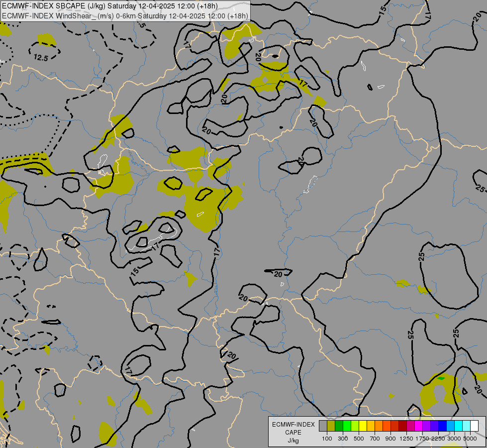The height and width of the screenshot is (448, 487).
Task: Click the WindShear 0-6km title line
Action: [x=125, y=16]
